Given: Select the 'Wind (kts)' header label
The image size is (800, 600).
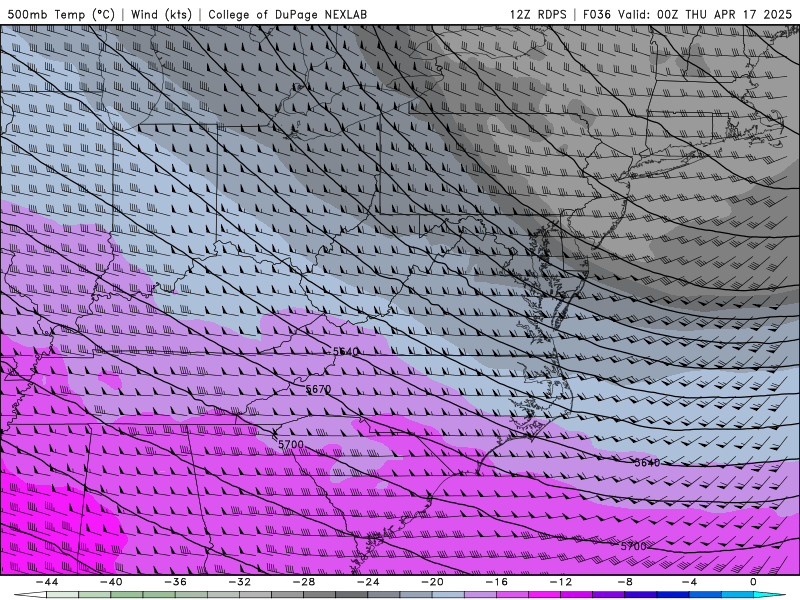Looking at the screenshot, I should pos(161,14).
